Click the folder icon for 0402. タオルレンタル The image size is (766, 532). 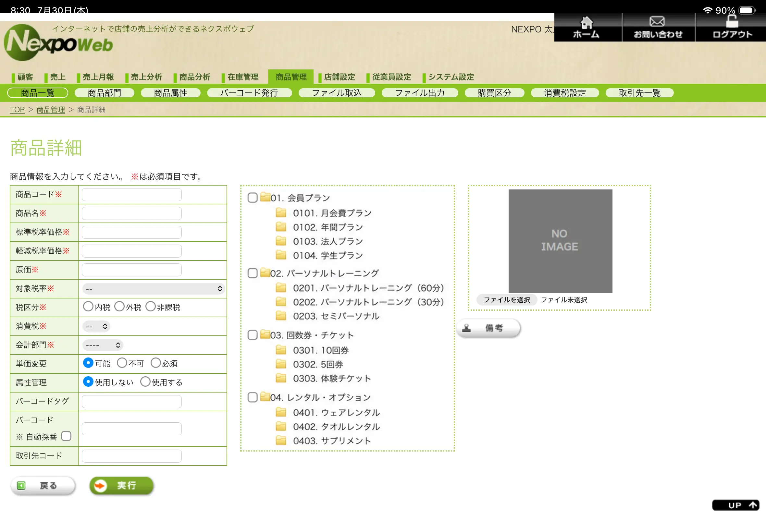281,426
